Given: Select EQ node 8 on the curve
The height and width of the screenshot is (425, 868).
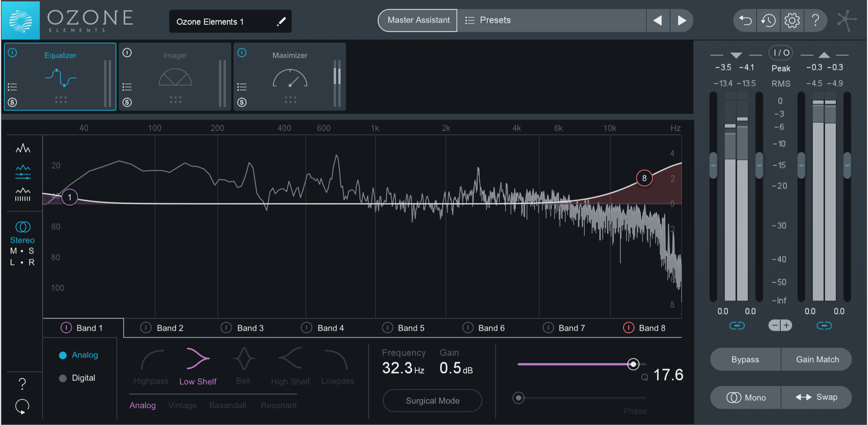Looking at the screenshot, I should 644,178.
